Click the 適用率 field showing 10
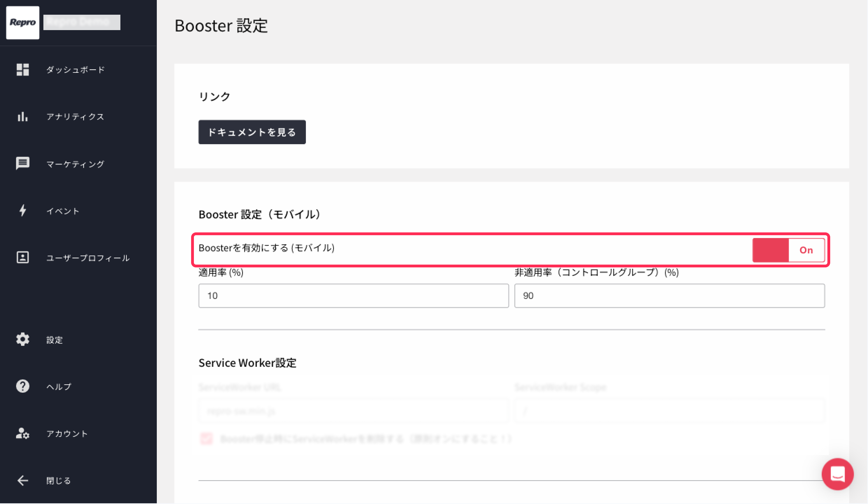 [353, 296]
